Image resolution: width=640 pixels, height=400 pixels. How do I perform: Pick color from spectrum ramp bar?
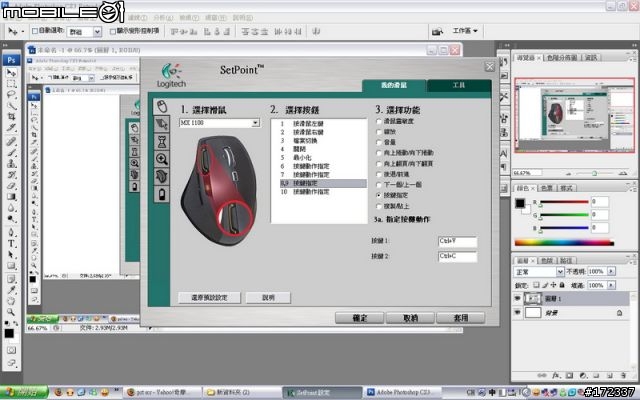coord(564,243)
